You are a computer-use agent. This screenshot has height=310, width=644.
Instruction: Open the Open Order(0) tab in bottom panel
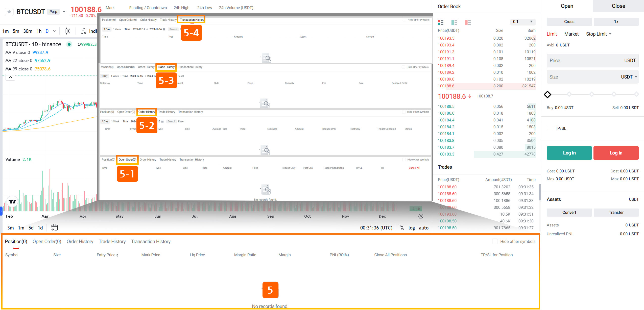coord(47,241)
